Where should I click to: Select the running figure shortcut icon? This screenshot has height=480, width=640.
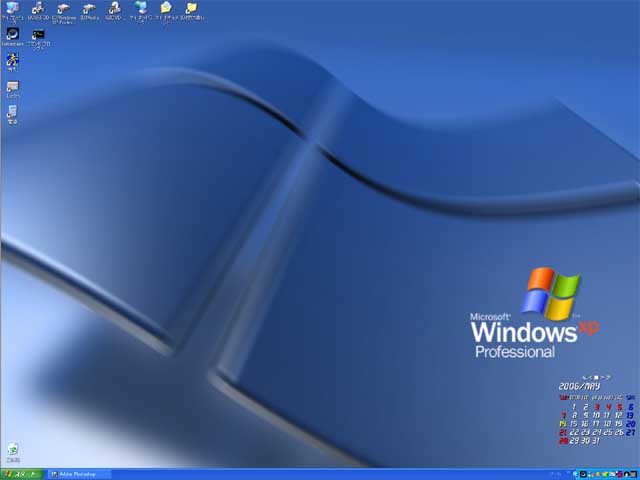pyautogui.click(x=13, y=62)
